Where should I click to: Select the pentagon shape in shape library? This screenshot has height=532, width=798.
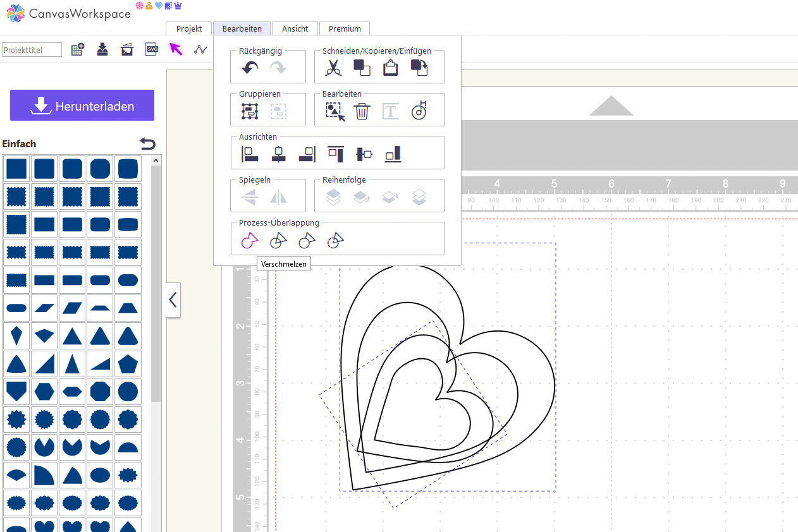(128, 363)
